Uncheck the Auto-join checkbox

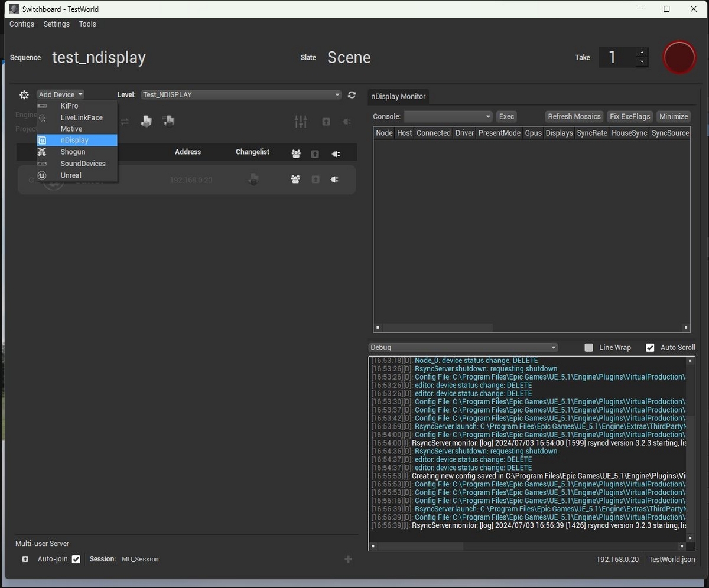coord(76,559)
